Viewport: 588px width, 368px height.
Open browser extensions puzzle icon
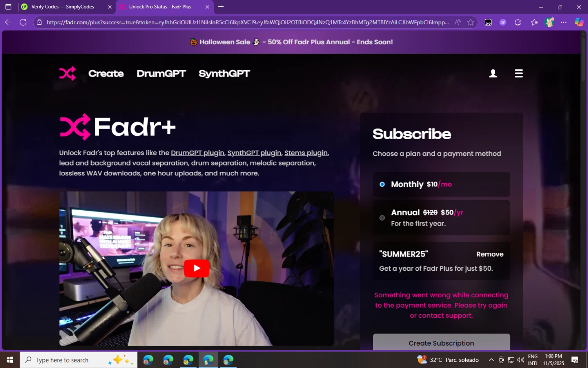(x=517, y=22)
